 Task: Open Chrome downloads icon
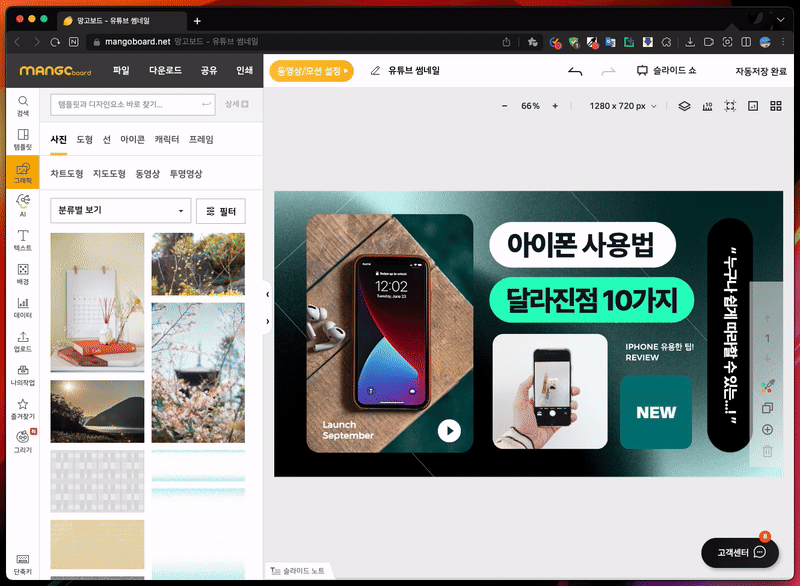(690, 42)
